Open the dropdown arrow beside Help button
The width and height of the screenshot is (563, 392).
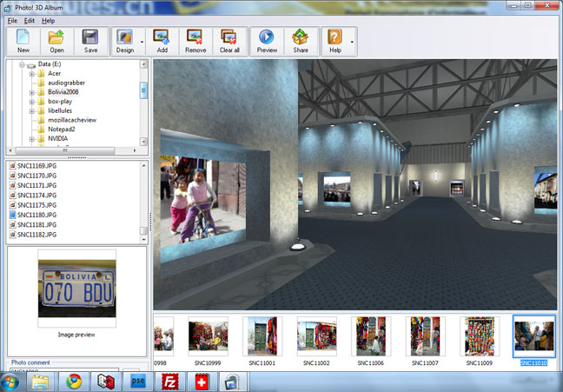point(352,42)
